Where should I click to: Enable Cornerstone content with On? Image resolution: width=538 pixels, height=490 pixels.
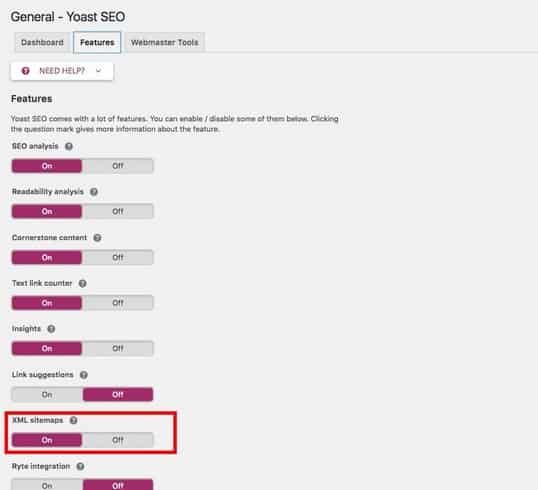tap(47, 257)
